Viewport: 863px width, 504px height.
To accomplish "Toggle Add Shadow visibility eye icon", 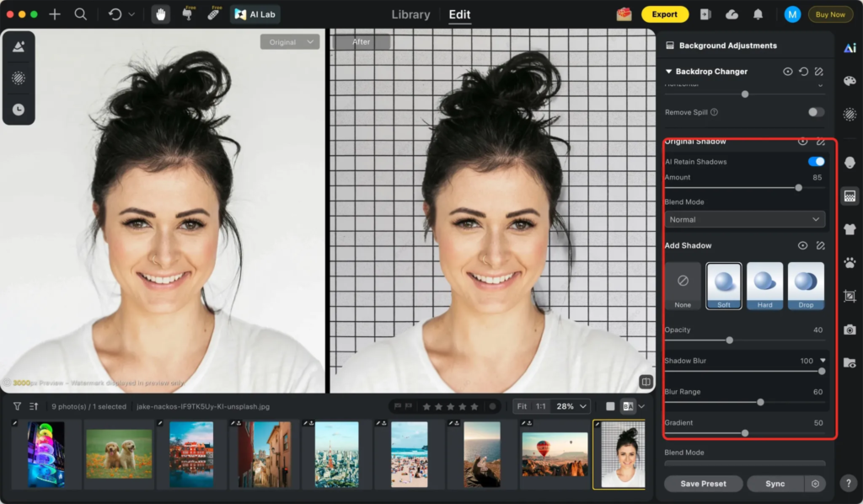I will 802,245.
